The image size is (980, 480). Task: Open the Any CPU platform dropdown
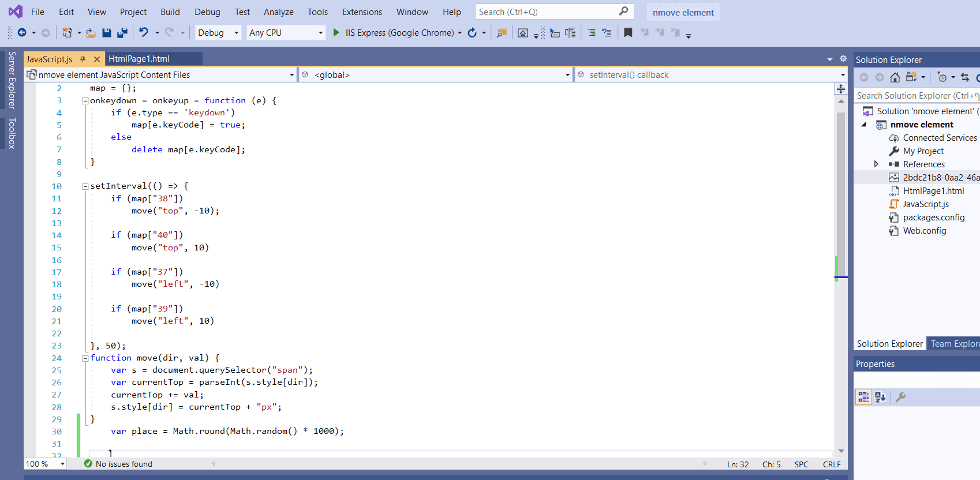(286, 33)
